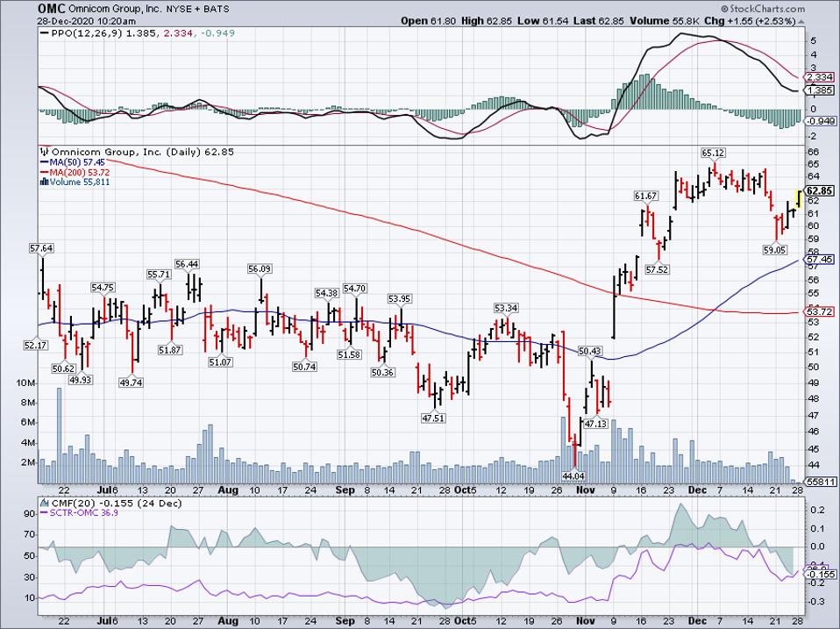This screenshot has width=840, height=629.
Task: Click the blue 57.45 MA tag on price axis
Action: [x=820, y=260]
